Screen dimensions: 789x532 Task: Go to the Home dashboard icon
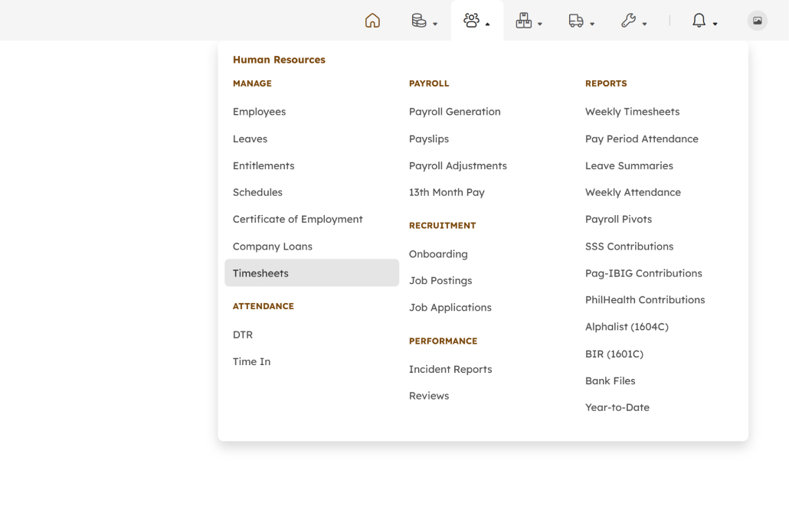coord(372,21)
